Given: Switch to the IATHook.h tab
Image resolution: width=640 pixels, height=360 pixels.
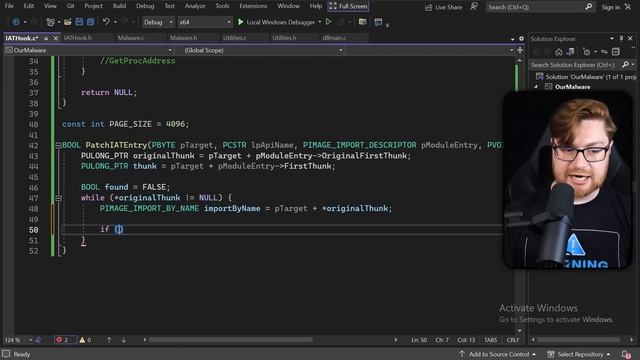Looking at the screenshot, I should coord(78,38).
